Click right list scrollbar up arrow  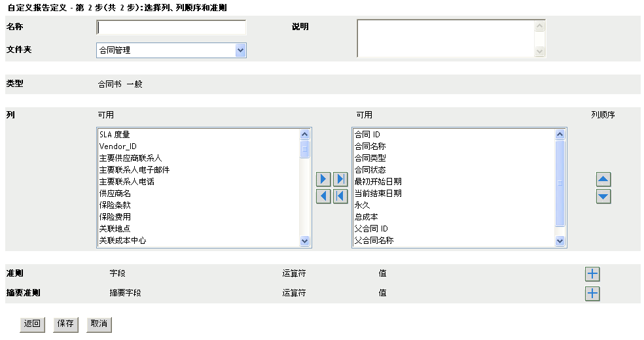560,134
